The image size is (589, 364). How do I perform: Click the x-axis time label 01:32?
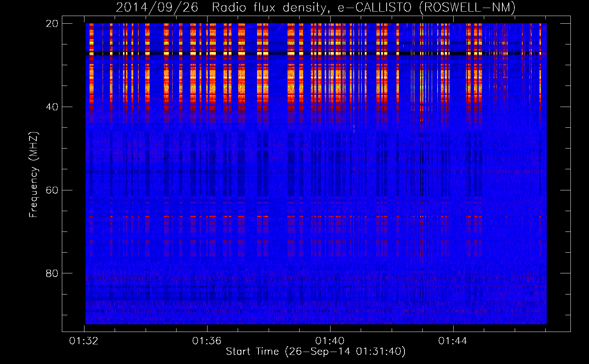[x=84, y=341]
